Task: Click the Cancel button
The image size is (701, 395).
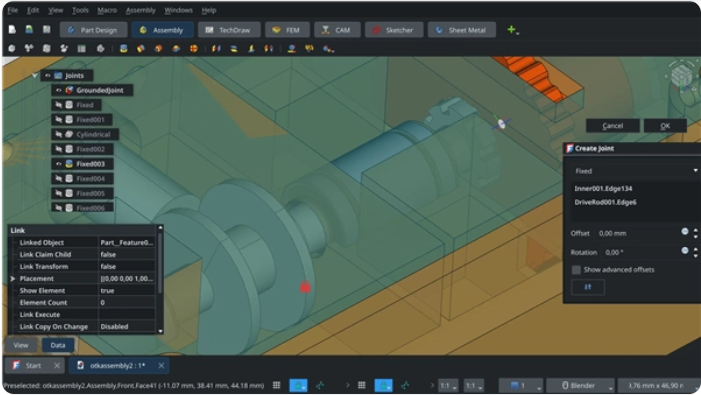Action: [x=612, y=126]
